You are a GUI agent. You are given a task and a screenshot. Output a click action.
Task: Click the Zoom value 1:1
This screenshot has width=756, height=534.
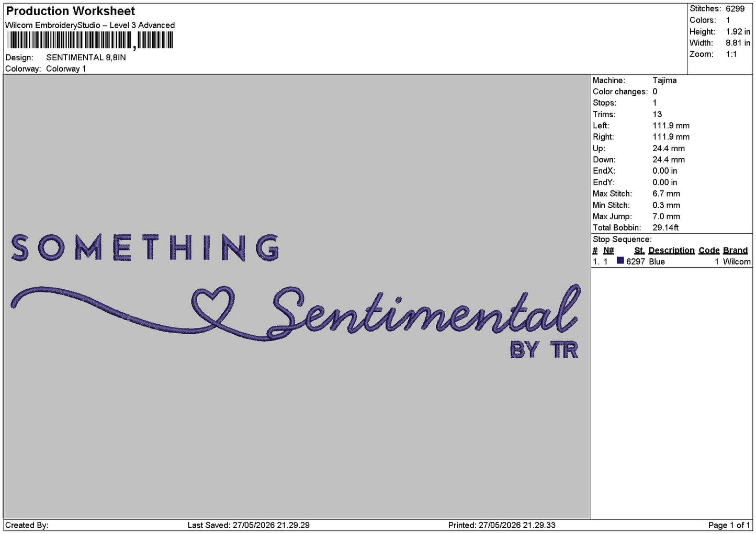[731, 54]
